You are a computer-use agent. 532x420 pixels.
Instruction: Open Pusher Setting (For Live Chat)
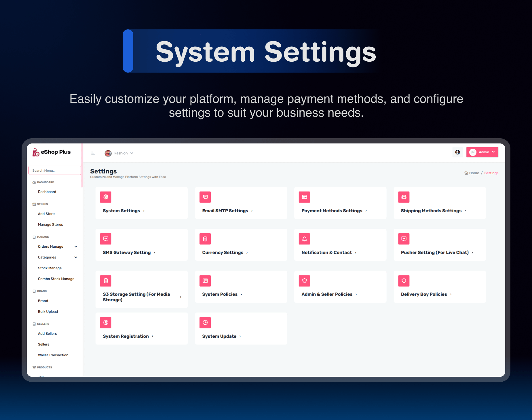440,245
